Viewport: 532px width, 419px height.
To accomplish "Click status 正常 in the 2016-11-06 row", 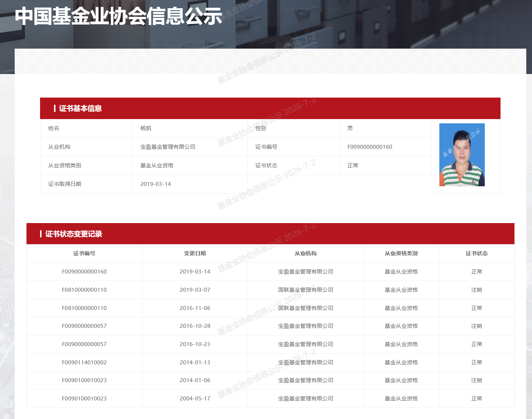I will [x=477, y=308].
